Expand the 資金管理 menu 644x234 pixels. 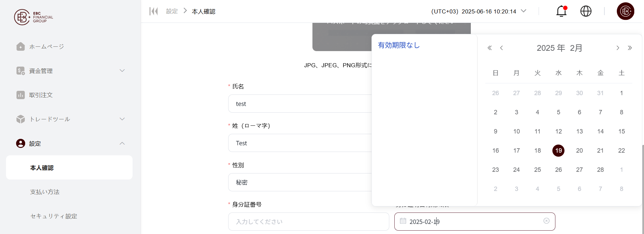pos(122,71)
